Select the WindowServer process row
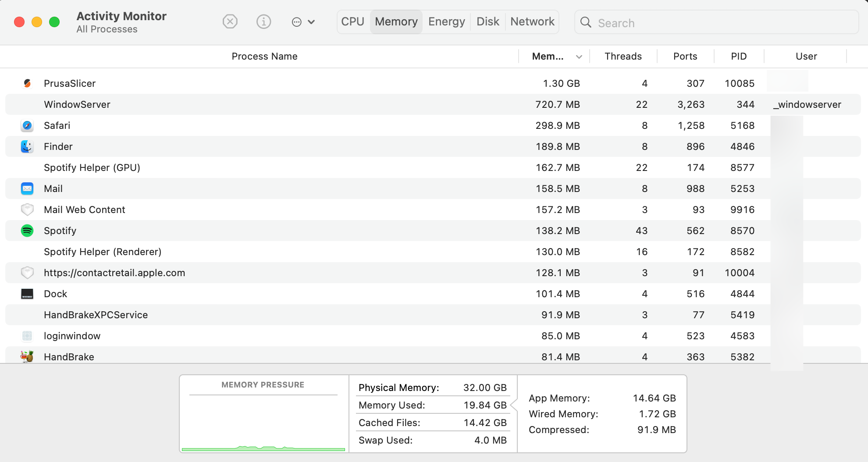Image resolution: width=868 pixels, height=462 pixels. [x=433, y=104]
